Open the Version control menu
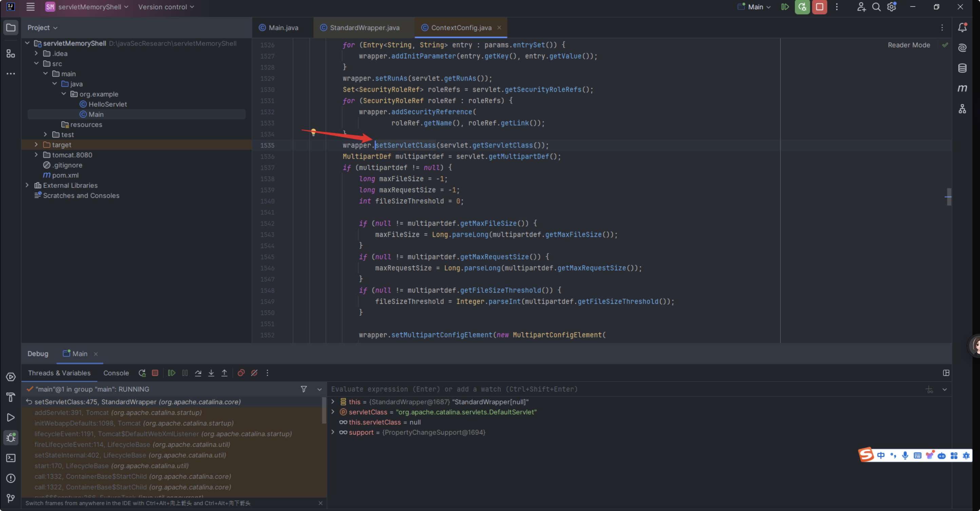This screenshot has width=980, height=511. (x=166, y=7)
